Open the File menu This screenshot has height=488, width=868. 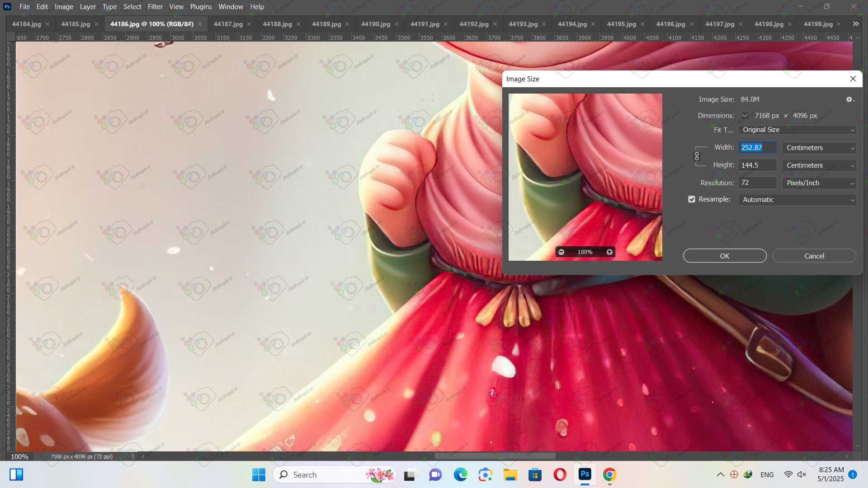click(x=24, y=7)
